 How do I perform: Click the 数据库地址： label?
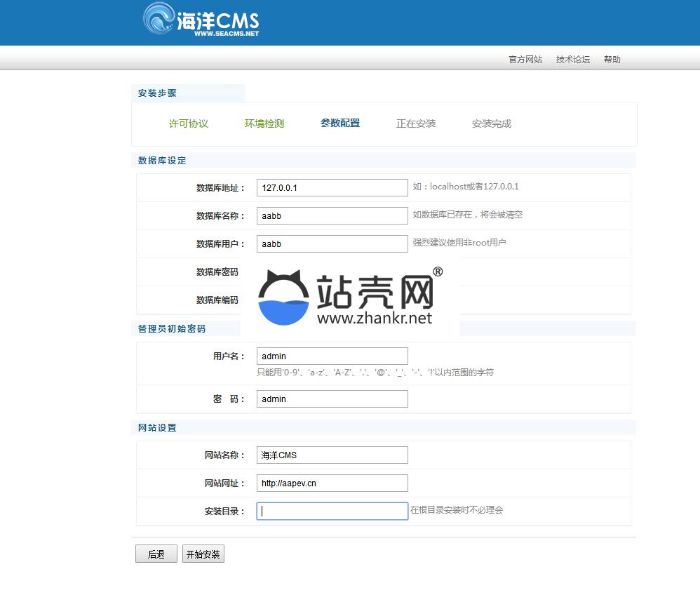220,188
